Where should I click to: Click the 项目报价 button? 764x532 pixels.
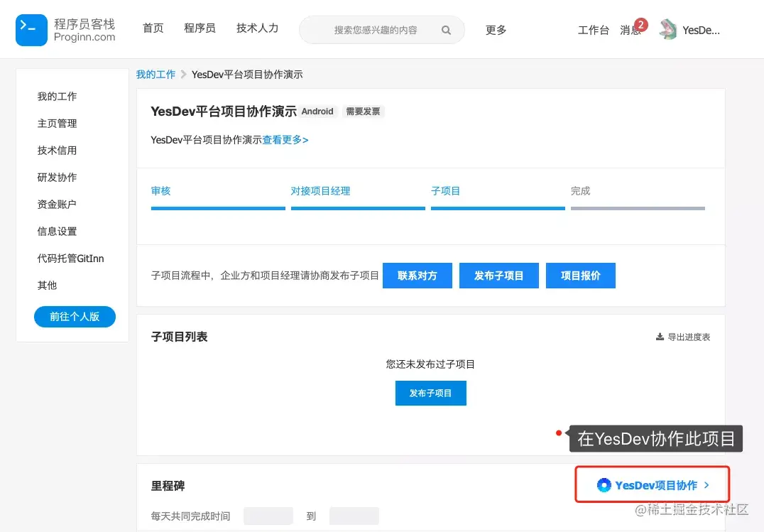(581, 276)
